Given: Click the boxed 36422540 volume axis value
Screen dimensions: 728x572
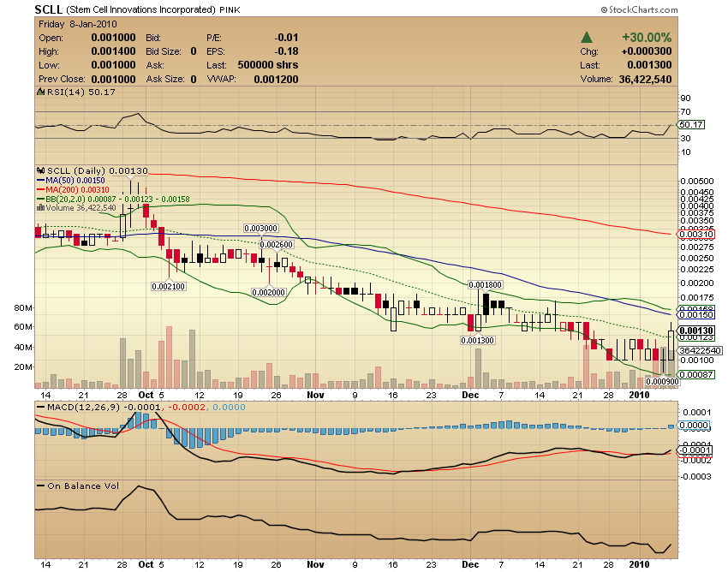Looking at the screenshot, I should coord(700,350).
